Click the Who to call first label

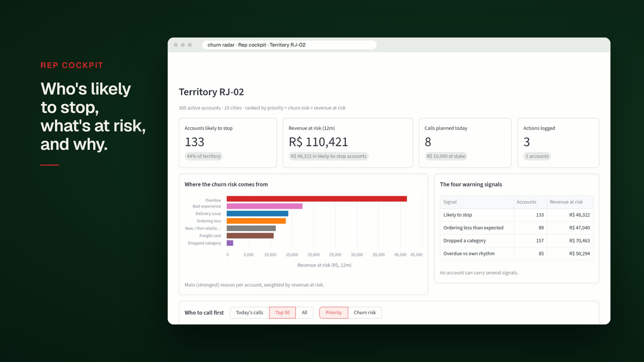(x=204, y=313)
